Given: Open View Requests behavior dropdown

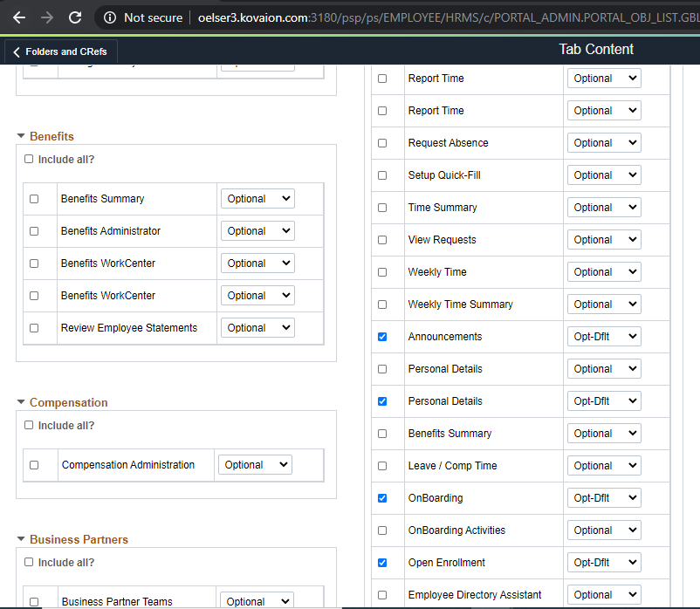Looking at the screenshot, I should point(604,240).
